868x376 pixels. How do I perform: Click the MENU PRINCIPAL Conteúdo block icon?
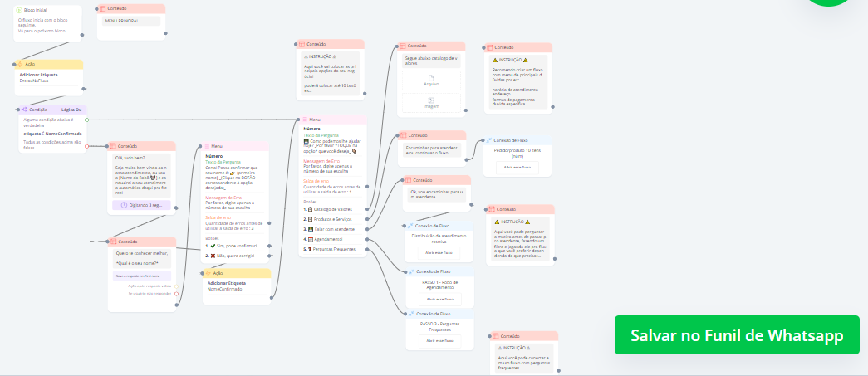coord(101,8)
